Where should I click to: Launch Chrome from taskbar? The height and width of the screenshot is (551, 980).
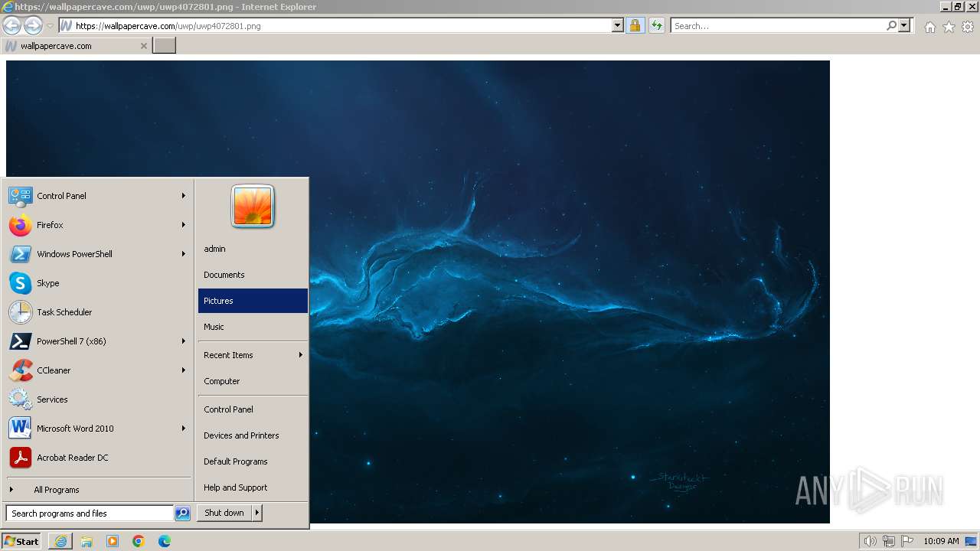click(x=139, y=541)
